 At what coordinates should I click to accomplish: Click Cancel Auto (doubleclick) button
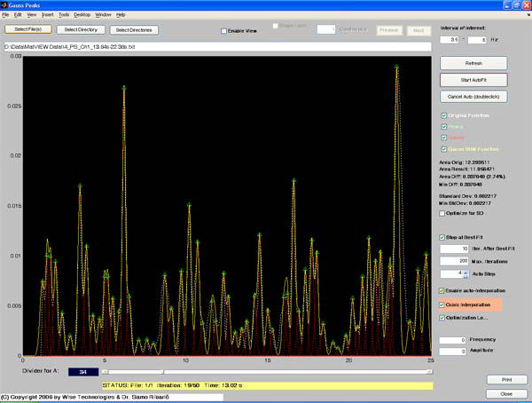pyautogui.click(x=473, y=97)
